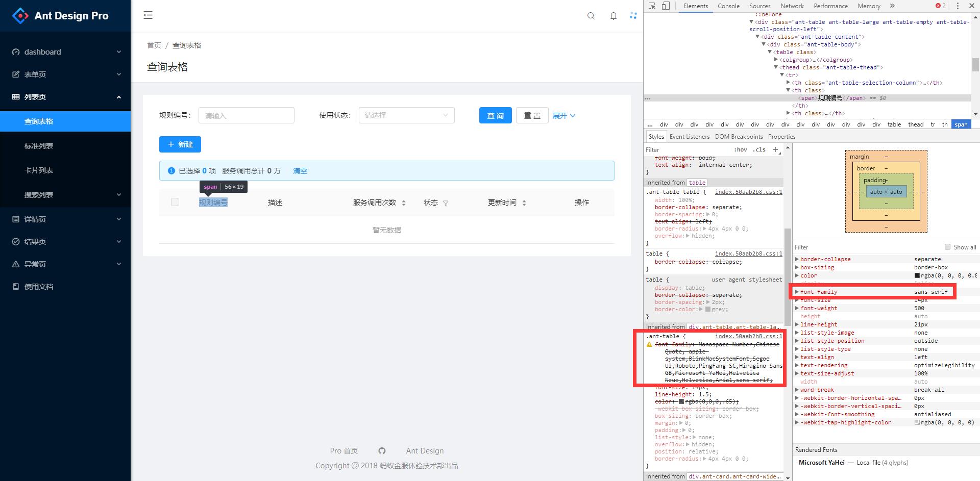
Task: Toggle the DevTools device toolbar icon
Action: pyautogui.click(x=666, y=6)
